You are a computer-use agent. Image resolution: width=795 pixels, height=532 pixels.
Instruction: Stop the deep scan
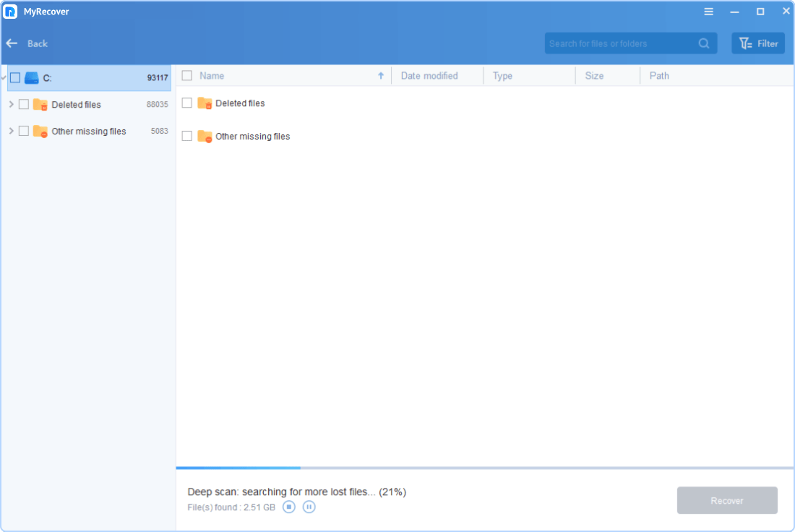pos(288,507)
